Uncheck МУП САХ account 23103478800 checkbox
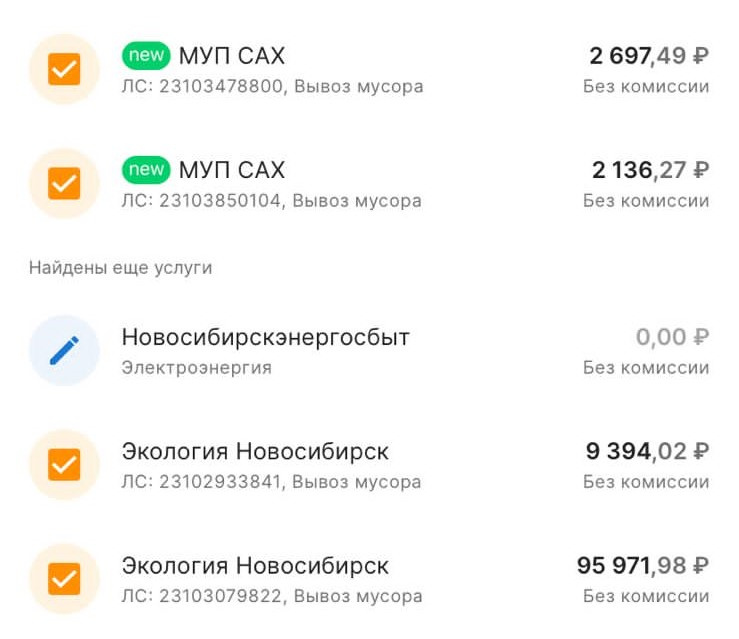This screenshot has width=739, height=639. 64,69
